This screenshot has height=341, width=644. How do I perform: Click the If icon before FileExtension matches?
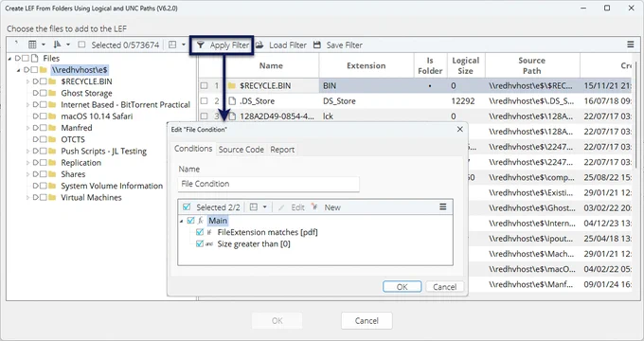click(x=209, y=232)
